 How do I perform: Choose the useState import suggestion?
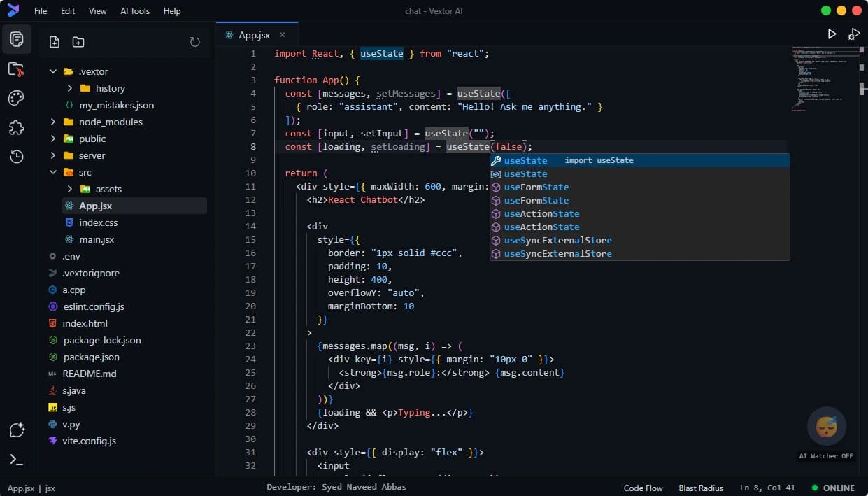[640, 160]
